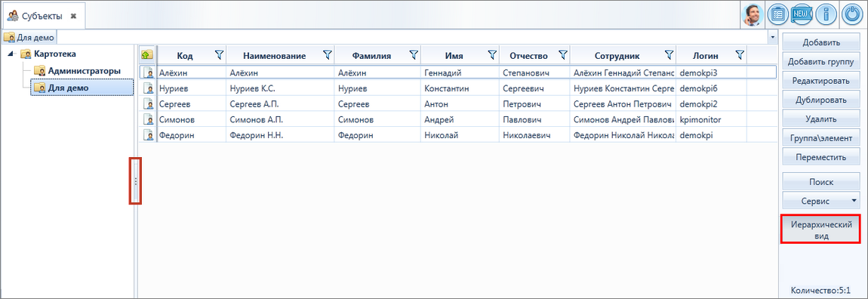The height and width of the screenshot is (299, 868).
Task: Click the filter icon in Сотрудник column
Action: tap(669, 55)
